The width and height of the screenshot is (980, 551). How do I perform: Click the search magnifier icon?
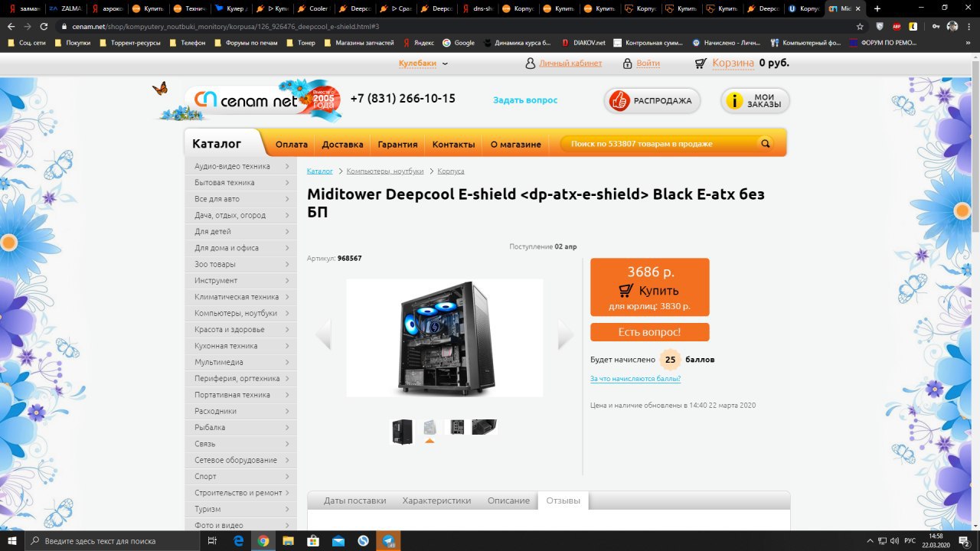pos(765,143)
